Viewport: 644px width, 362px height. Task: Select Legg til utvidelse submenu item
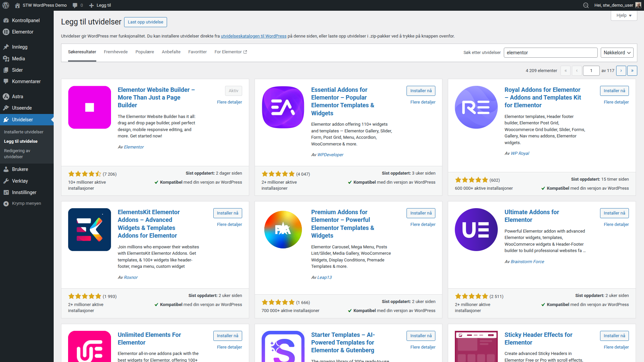pos(21,141)
